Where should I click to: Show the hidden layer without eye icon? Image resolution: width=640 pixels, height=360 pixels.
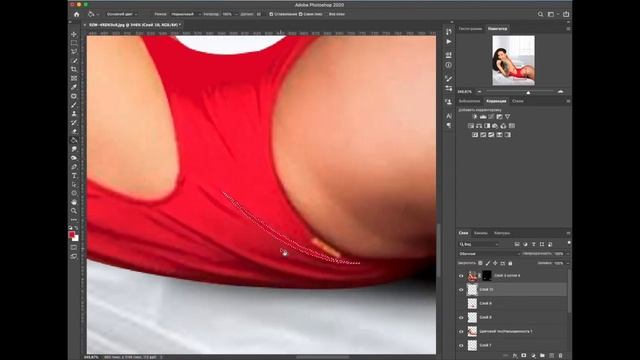(462, 304)
